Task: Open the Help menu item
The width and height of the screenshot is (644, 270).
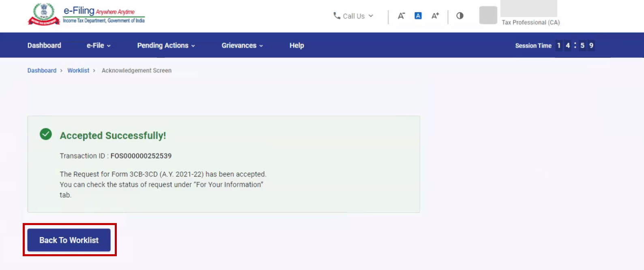Action: pyautogui.click(x=296, y=45)
